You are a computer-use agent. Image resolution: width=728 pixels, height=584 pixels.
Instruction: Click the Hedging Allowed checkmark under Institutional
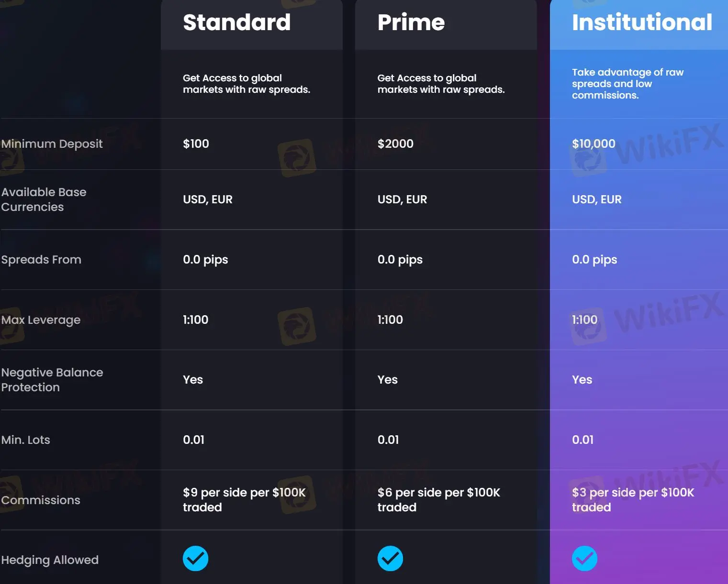pyautogui.click(x=584, y=558)
